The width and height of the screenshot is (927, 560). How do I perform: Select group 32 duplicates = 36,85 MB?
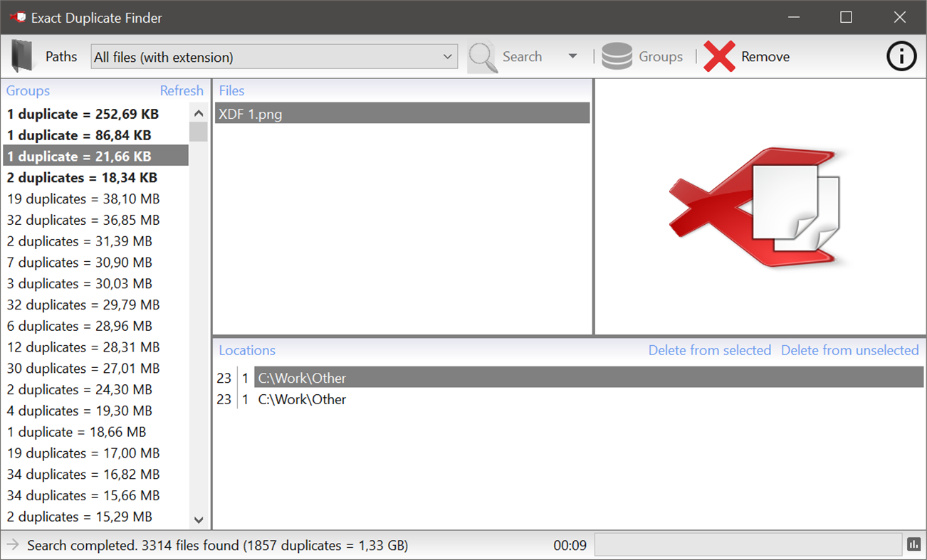[96, 220]
